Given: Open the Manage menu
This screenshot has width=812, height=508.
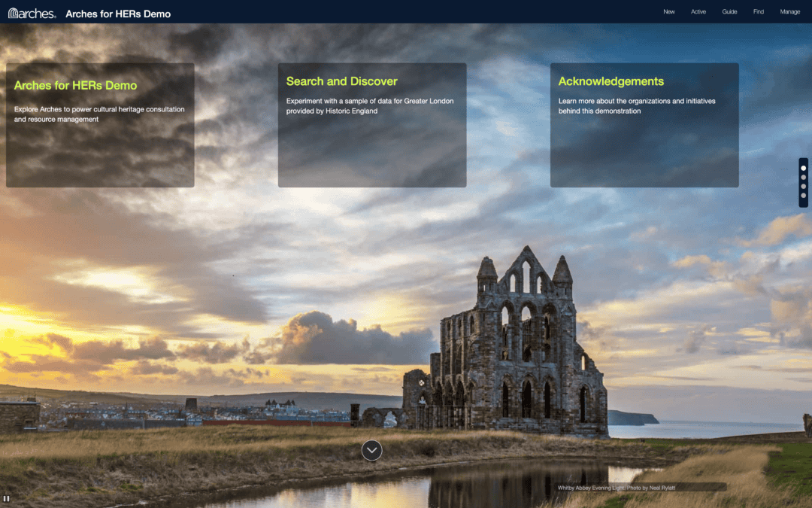Looking at the screenshot, I should pyautogui.click(x=789, y=11).
